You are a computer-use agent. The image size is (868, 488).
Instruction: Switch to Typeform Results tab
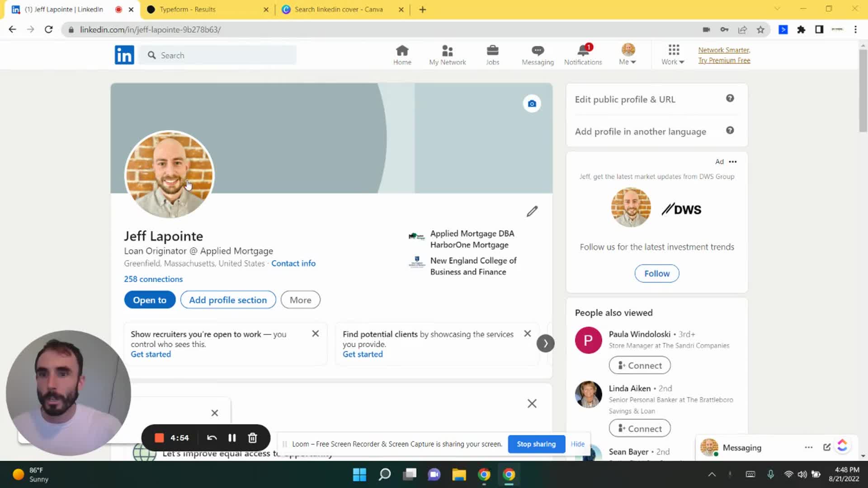(188, 9)
